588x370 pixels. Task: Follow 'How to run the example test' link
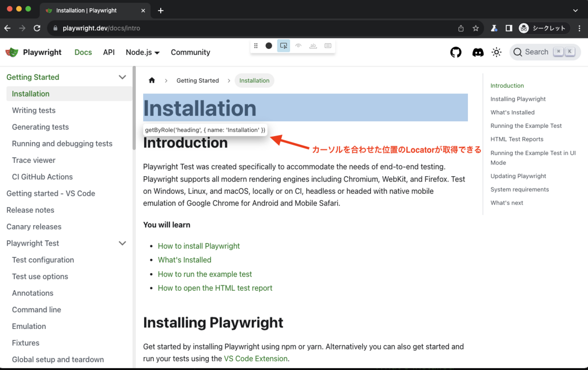click(x=205, y=275)
